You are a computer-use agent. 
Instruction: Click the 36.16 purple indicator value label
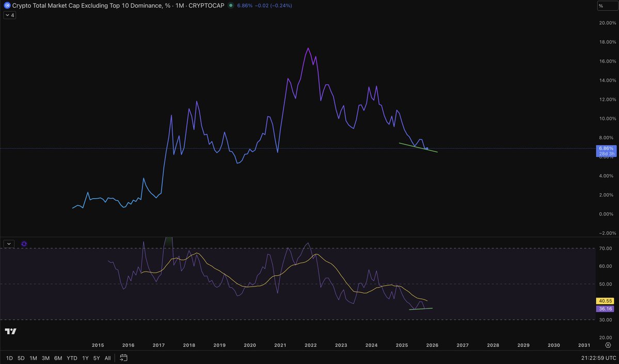point(604,308)
